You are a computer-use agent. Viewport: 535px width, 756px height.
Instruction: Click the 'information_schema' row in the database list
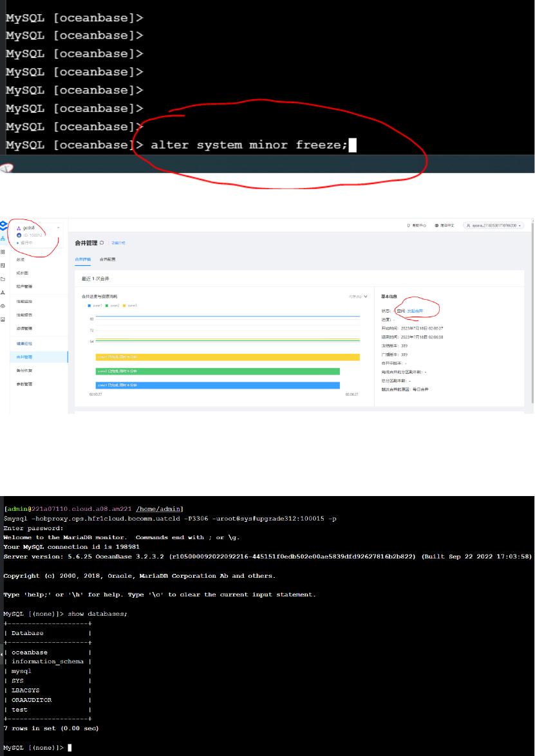click(x=47, y=661)
